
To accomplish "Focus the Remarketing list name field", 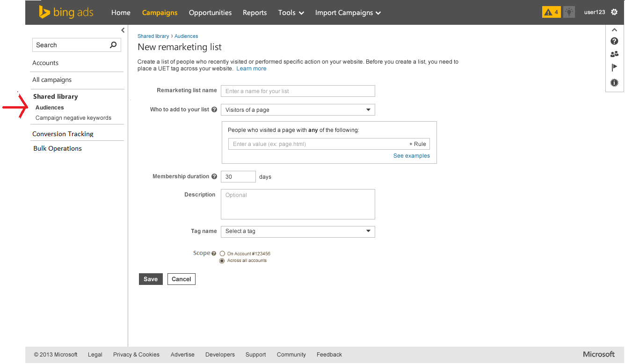I will coord(298,91).
